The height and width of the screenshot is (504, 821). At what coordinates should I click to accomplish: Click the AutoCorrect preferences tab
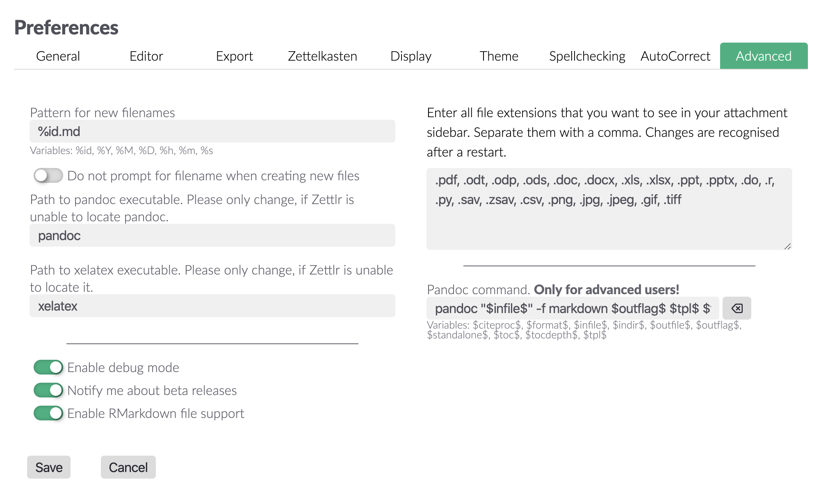(x=675, y=56)
